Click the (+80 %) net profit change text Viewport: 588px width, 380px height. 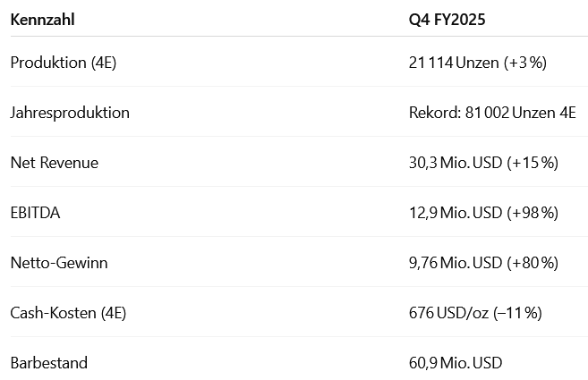click(533, 263)
